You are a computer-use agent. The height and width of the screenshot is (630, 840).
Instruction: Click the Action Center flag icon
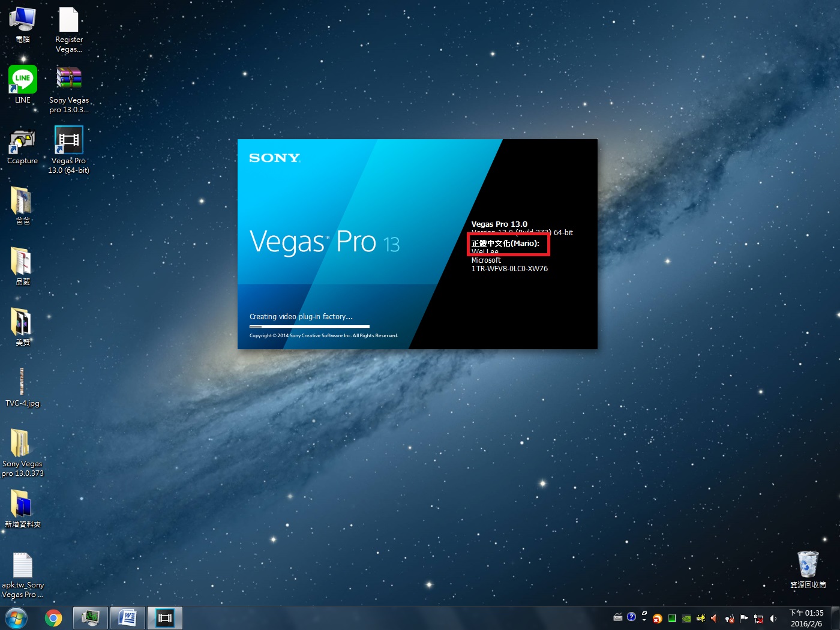[743, 618]
